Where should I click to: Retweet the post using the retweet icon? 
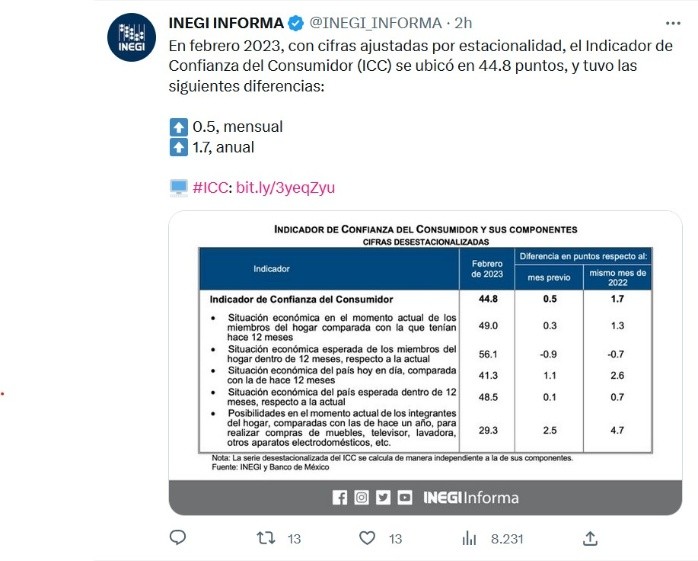(266, 538)
